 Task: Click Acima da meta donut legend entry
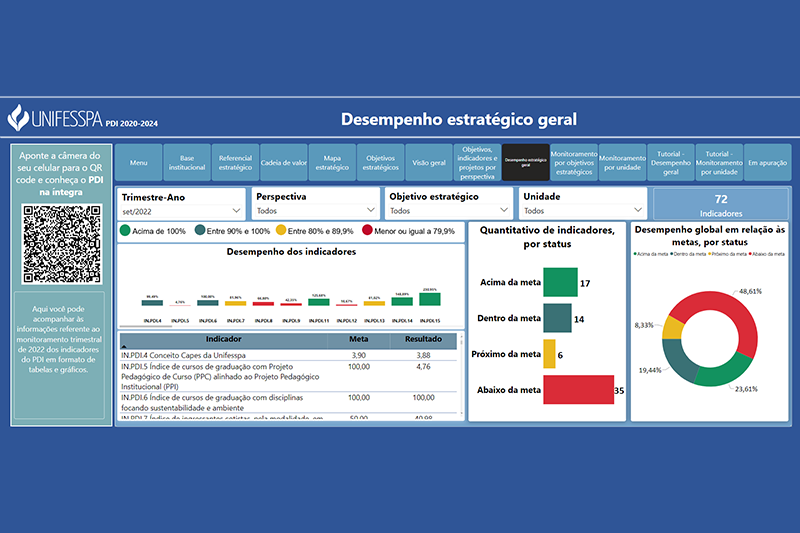(651, 254)
